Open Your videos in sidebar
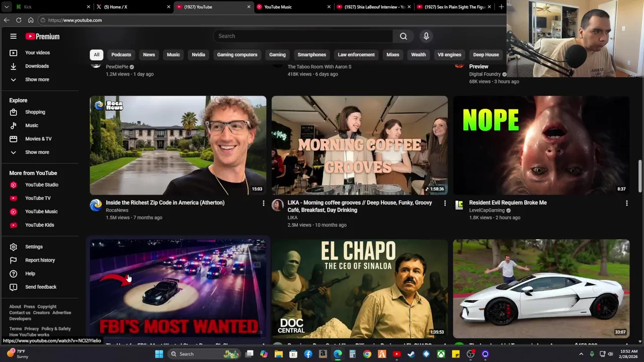Screen dimensions: 644x362 tap(37, 52)
